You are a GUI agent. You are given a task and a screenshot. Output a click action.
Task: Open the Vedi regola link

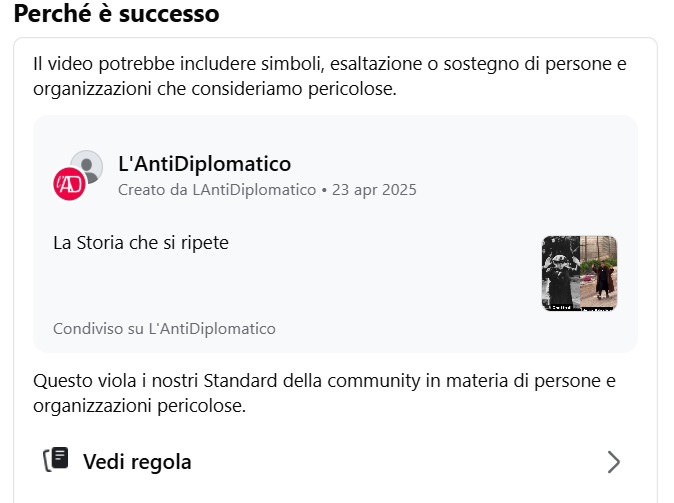(137, 462)
